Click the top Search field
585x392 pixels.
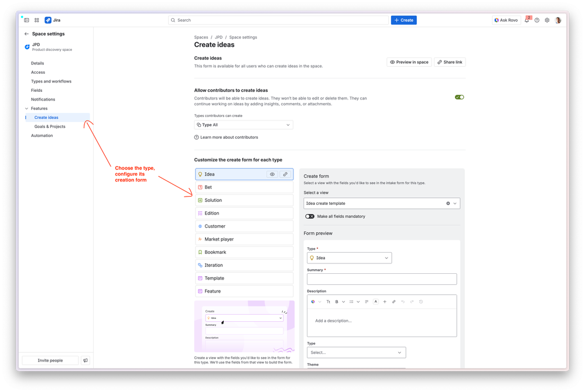click(x=278, y=20)
